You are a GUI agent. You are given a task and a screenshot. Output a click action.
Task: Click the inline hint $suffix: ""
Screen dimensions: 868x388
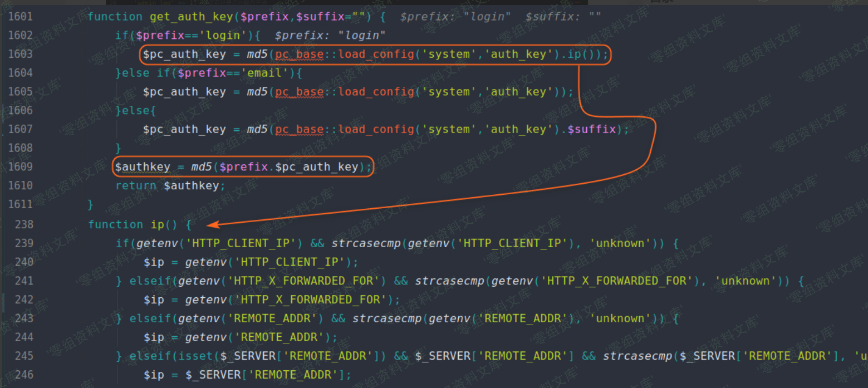(563, 17)
